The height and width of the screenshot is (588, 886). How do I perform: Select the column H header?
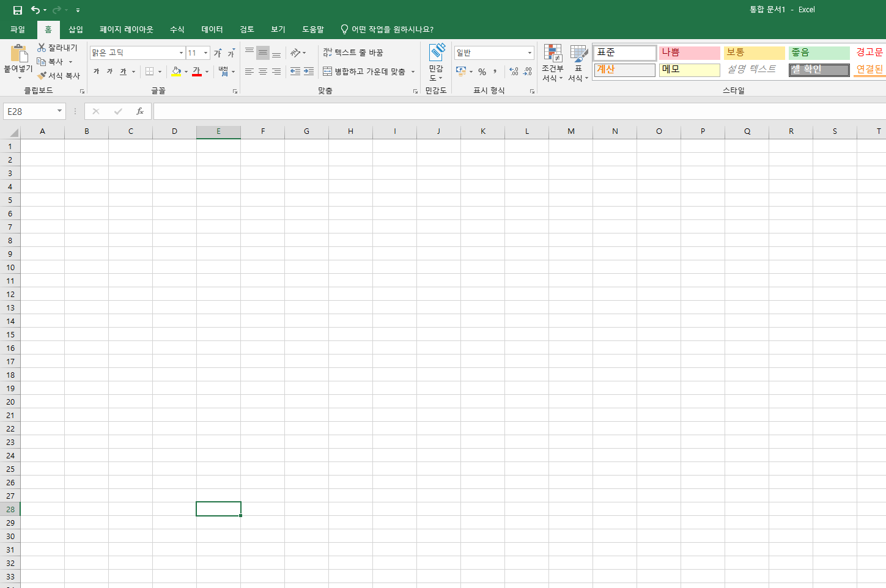pyautogui.click(x=350, y=131)
